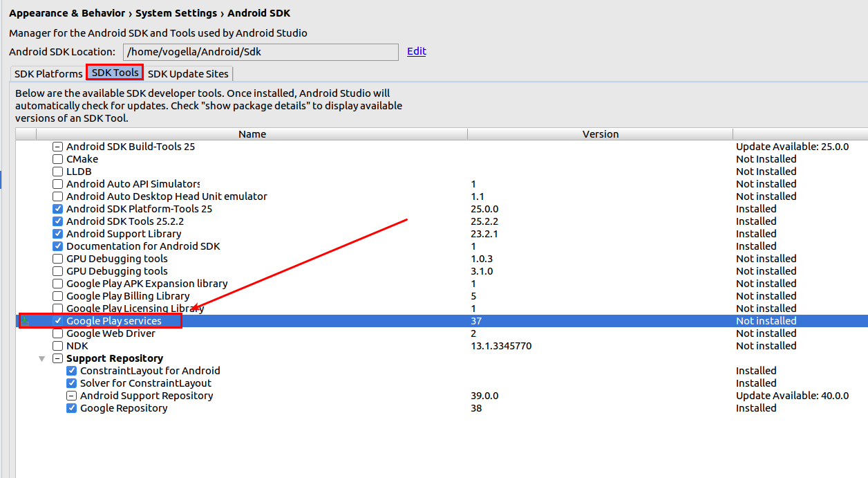Uncheck Solver for ConstraintLayout
The height and width of the screenshot is (478, 868).
tap(71, 383)
